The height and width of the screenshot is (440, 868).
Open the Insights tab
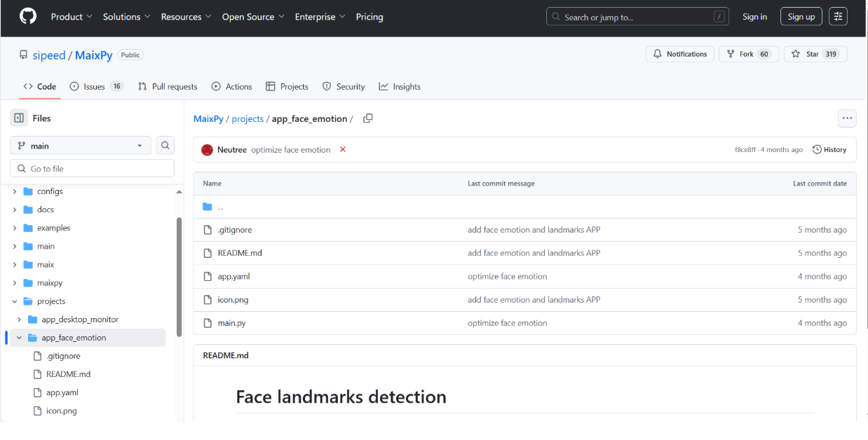point(400,87)
